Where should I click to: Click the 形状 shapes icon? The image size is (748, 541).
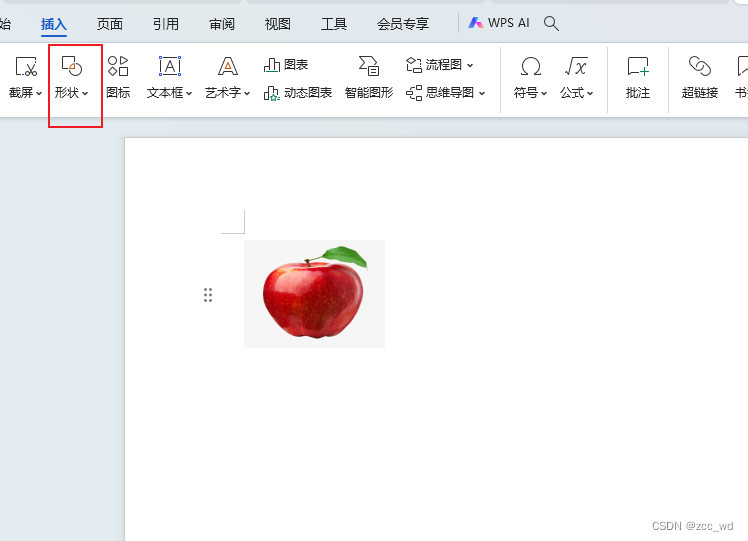point(72,66)
